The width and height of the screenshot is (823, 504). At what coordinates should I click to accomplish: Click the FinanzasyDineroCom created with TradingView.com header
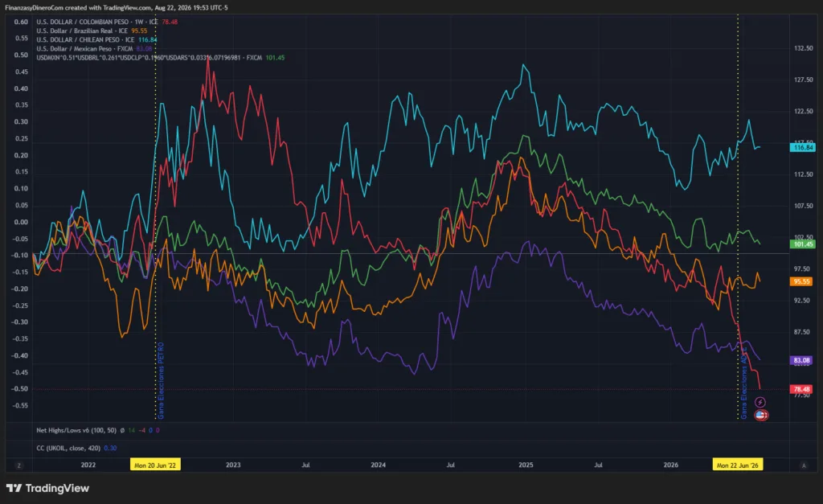point(117,8)
